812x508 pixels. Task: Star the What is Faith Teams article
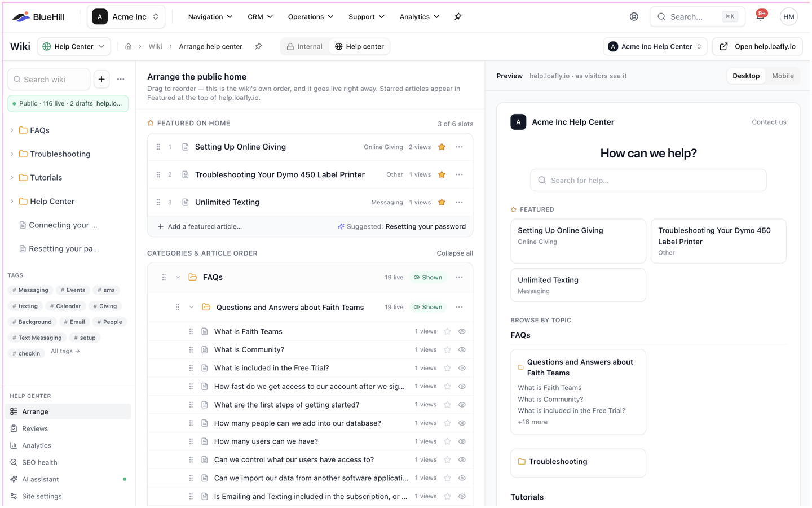pos(447,331)
